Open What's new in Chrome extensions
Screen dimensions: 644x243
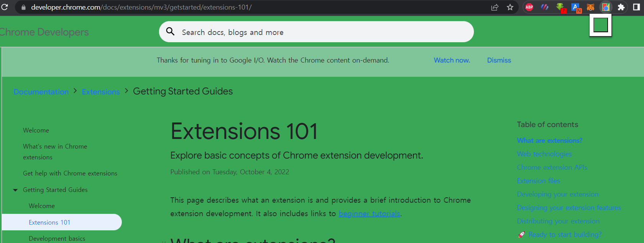[x=55, y=152]
